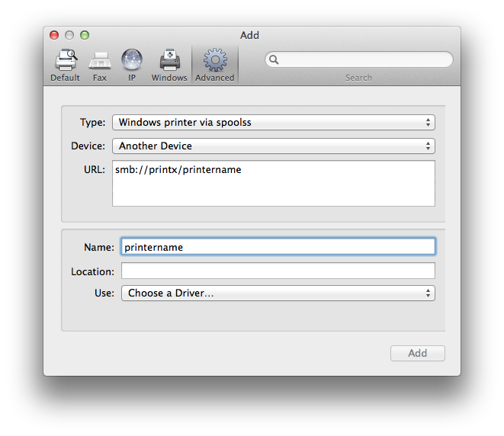Open the Device dropdown showing Another Device
The image size is (504, 436).
[274, 146]
